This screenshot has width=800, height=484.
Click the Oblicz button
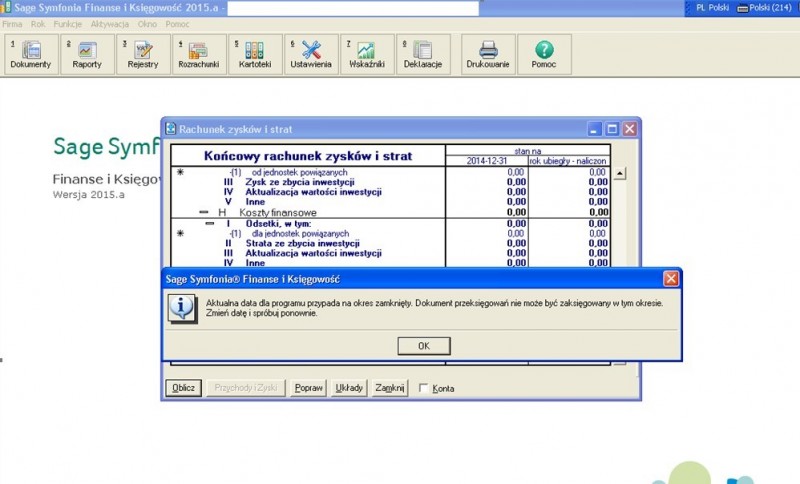point(183,388)
